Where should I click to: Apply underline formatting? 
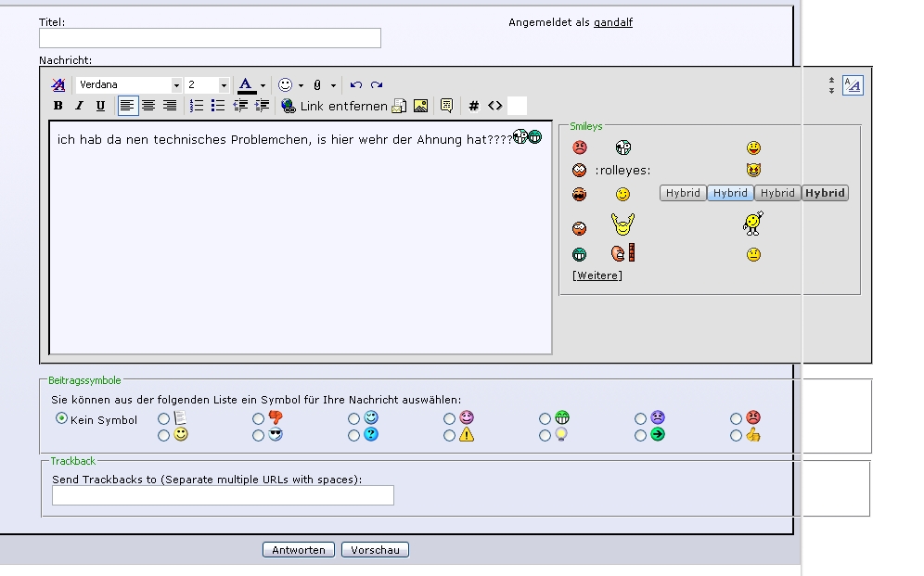click(x=100, y=106)
